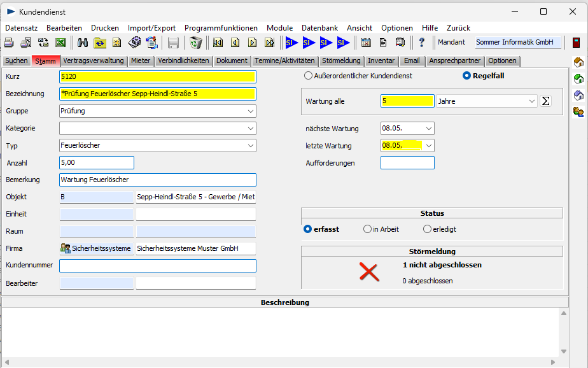588x368 pixels.
Task: Open the calendar icon in the toolbar
Action: (x=366, y=43)
